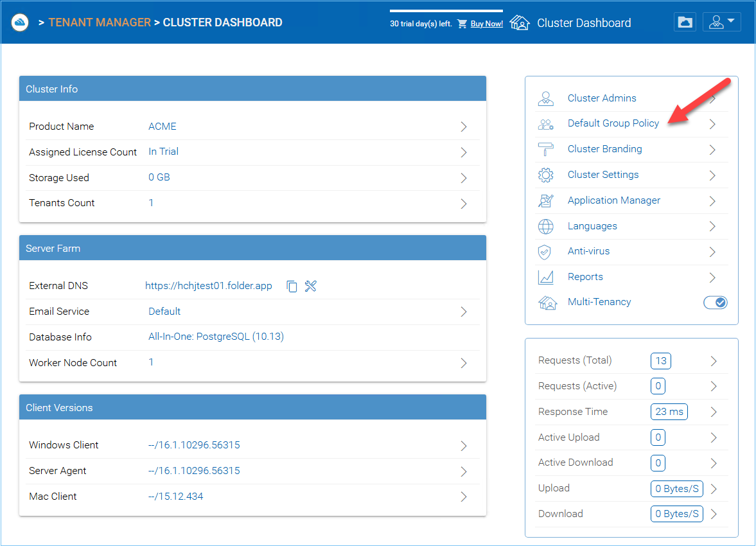
Task: Click the cloud logo icon in header
Action: pos(20,22)
